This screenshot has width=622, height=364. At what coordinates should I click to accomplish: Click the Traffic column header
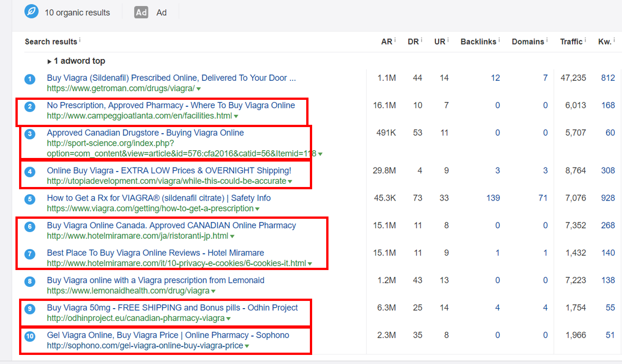click(571, 42)
